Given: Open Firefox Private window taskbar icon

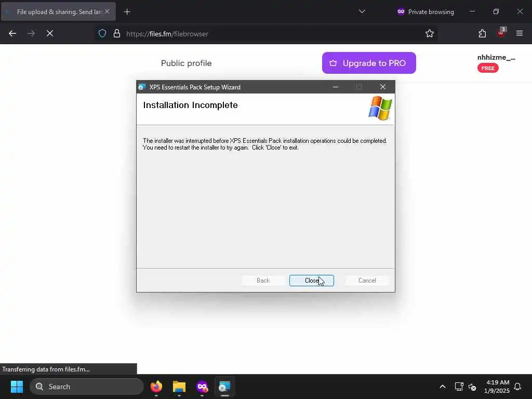Looking at the screenshot, I should pos(202,387).
